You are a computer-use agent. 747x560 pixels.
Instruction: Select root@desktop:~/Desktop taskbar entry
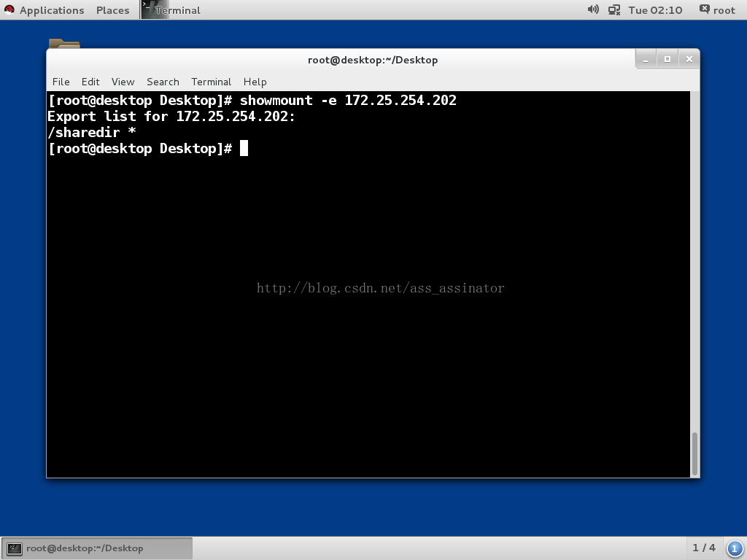97,548
